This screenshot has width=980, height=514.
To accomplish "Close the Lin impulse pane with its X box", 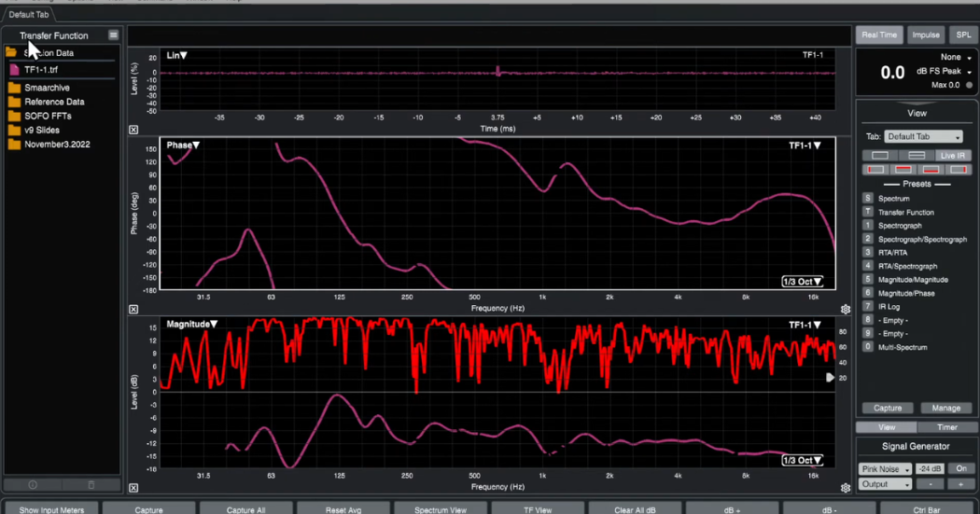I will [133, 130].
